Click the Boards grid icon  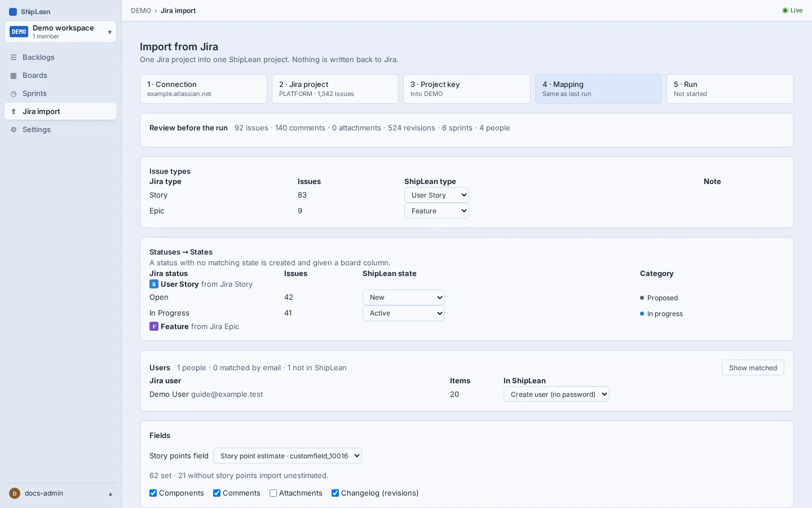coord(14,76)
